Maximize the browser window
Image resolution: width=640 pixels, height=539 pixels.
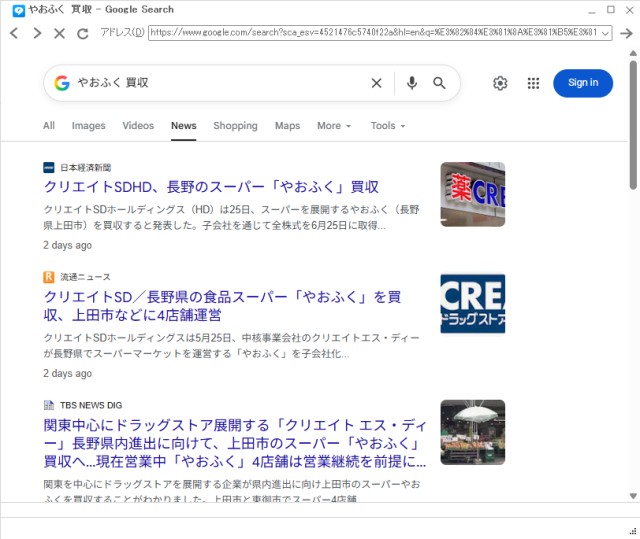coord(611,10)
